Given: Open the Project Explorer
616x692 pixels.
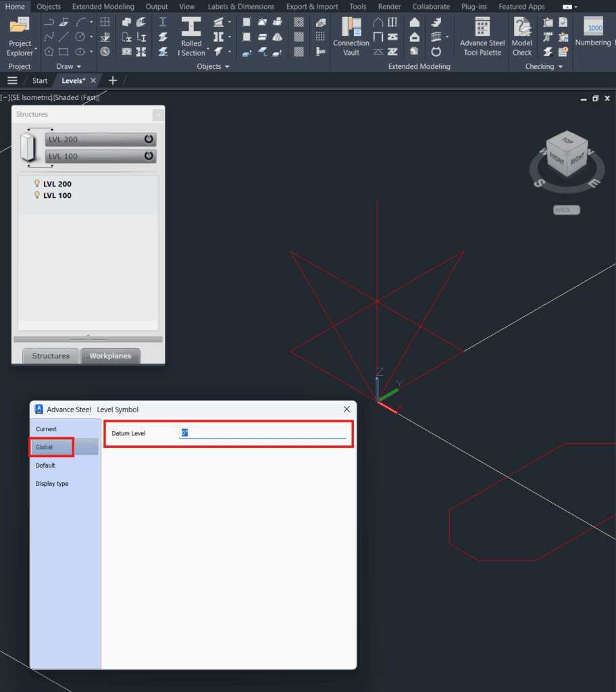Looking at the screenshot, I should point(20,36).
